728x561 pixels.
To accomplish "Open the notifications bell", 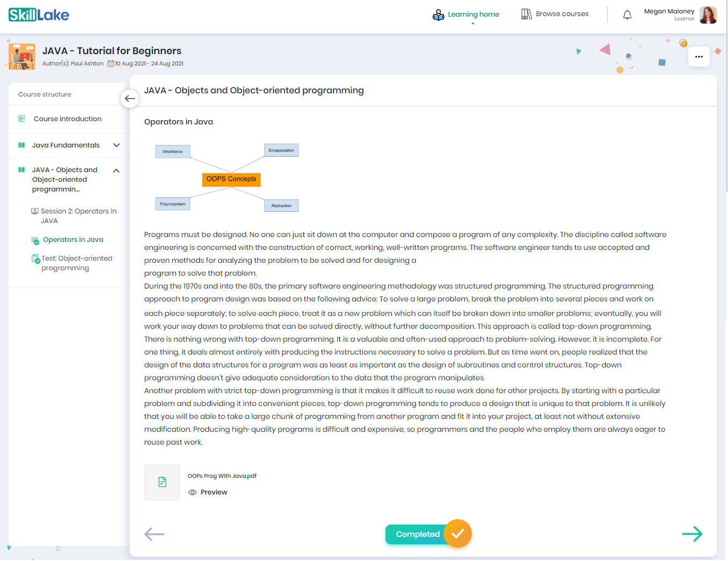I will [x=627, y=14].
